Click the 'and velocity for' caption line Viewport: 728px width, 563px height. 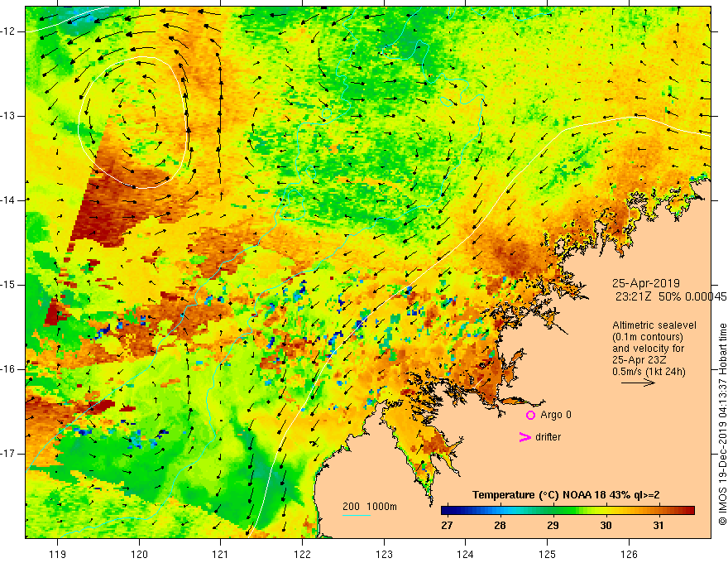648,349
